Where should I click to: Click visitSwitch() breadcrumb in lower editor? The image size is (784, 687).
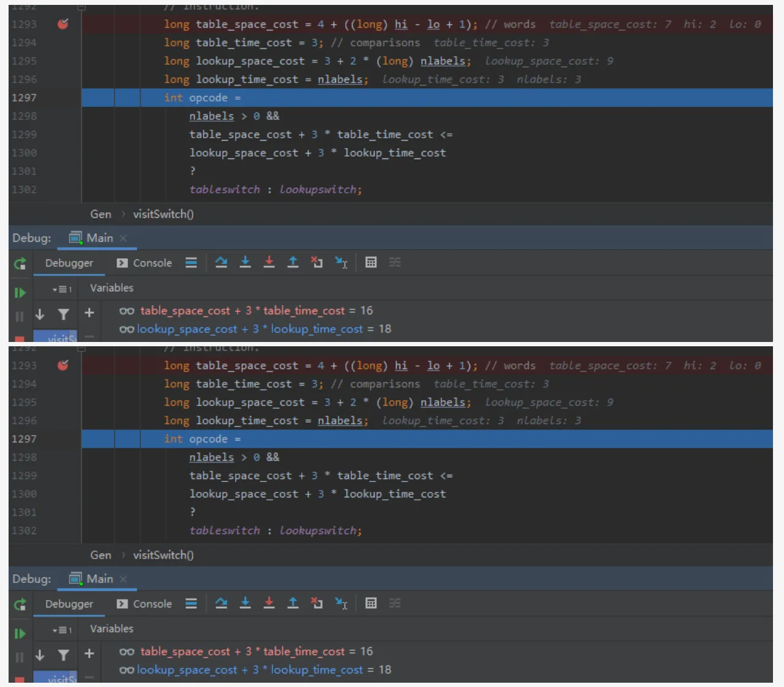(163, 555)
